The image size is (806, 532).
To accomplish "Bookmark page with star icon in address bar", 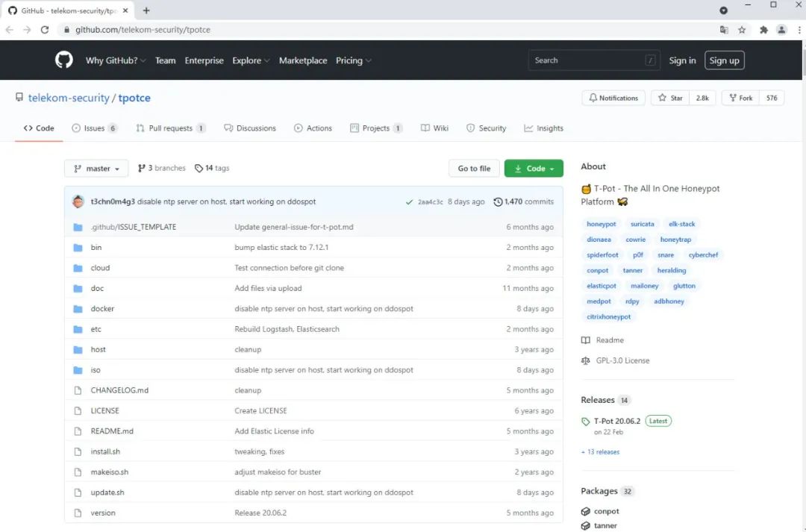I will coord(742,30).
